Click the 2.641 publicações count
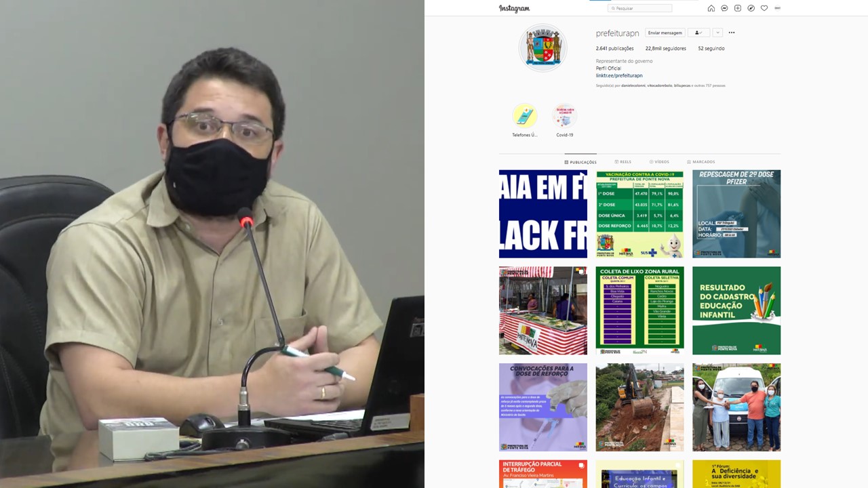 click(x=614, y=49)
